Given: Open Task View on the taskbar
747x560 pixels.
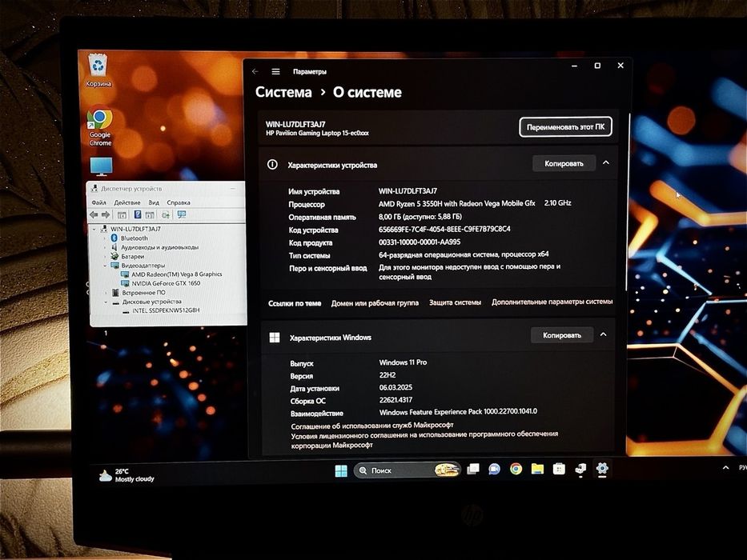Looking at the screenshot, I should click(473, 470).
